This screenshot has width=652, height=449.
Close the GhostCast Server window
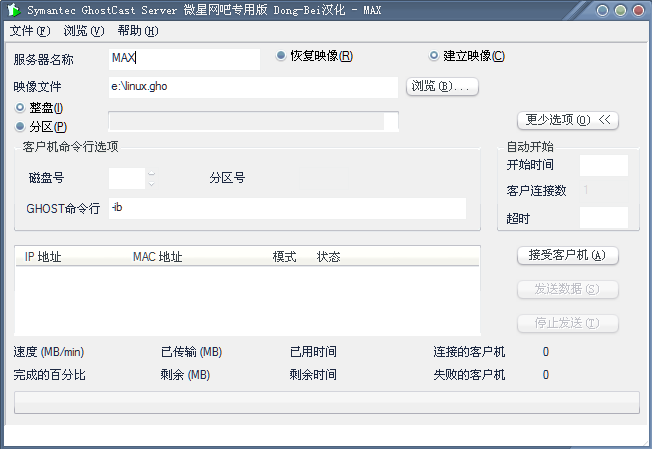point(638,10)
